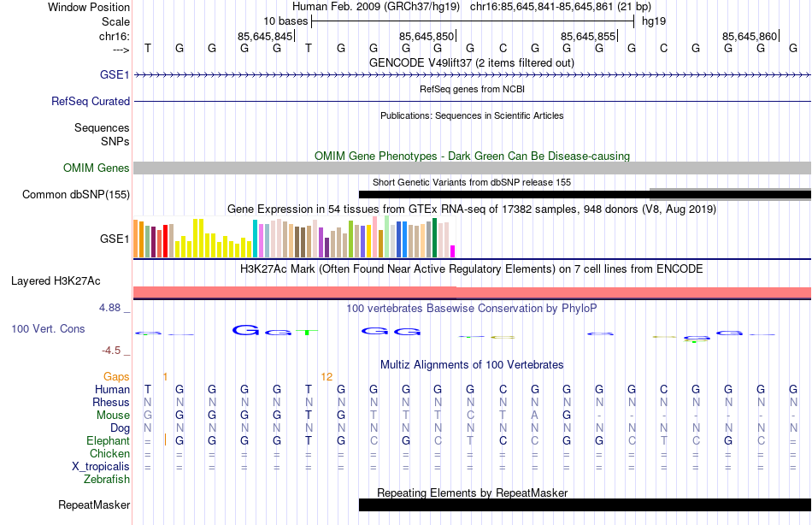Click the 'RefSeq genes from NCBI' title
Image resolution: width=812 pixels, height=525 pixels.
pos(473,89)
